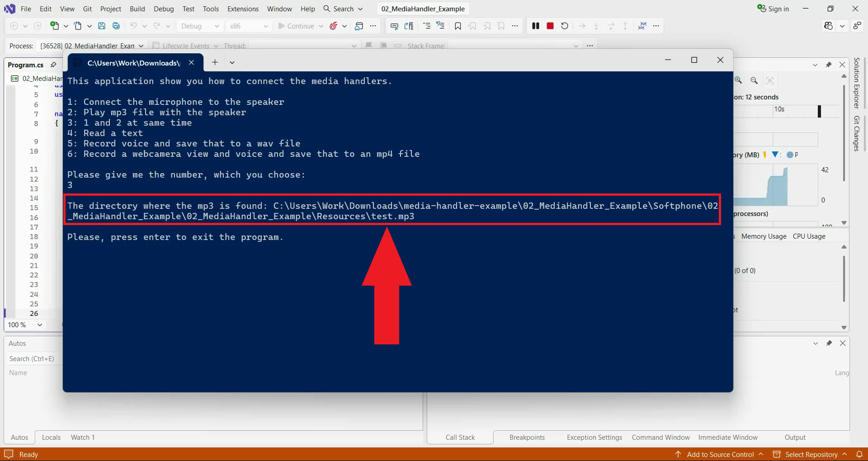
Task: Open the Output tab
Action: coord(795,437)
